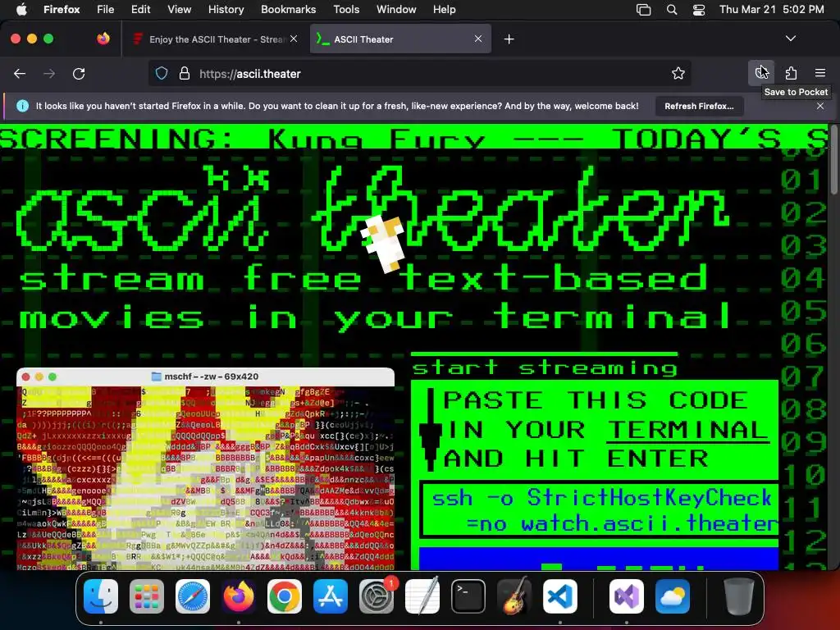Open the Firefox app menu
This screenshot has height=630, width=840.
tap(62, 9)
